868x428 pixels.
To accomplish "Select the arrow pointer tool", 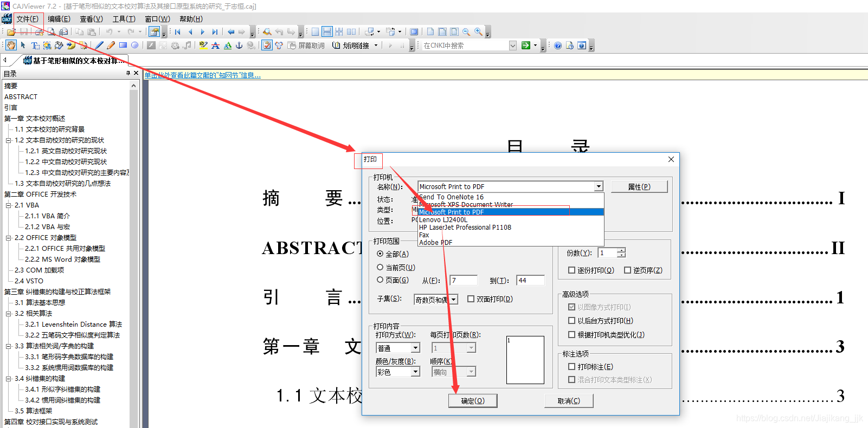I will 23,45.
